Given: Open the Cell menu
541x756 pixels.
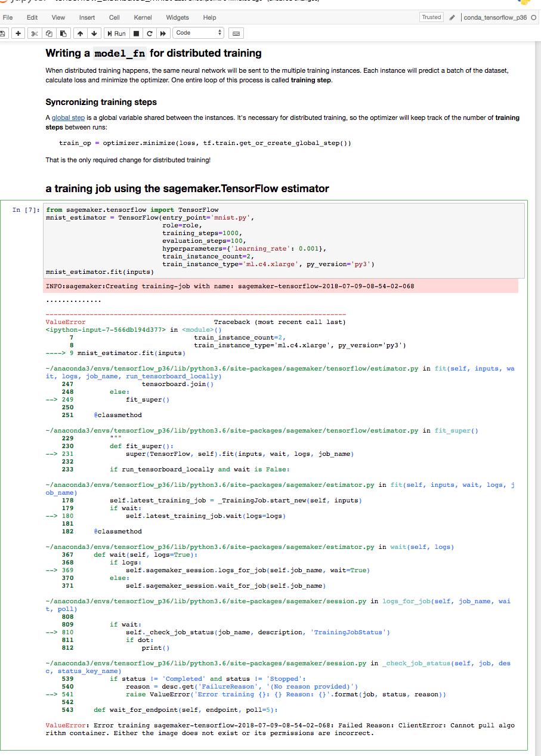Looking at the screenshot, I should 115,18.
